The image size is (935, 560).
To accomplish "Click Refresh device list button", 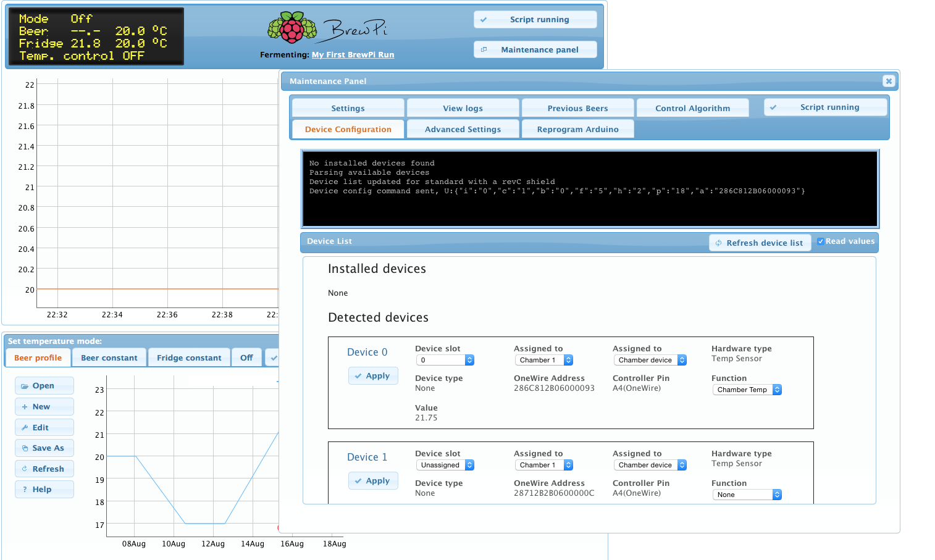I will point(760,243).
